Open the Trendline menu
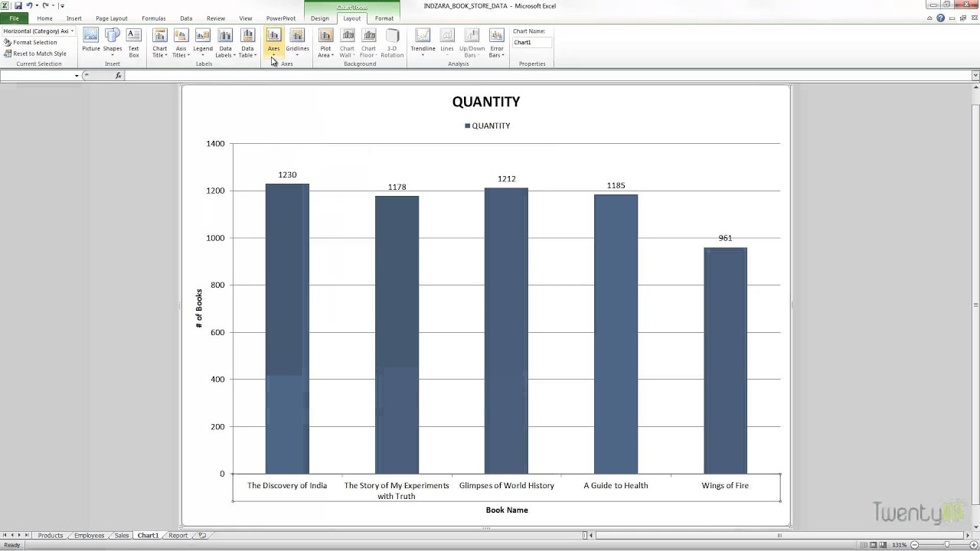The height and width of the screenshot is (551, 980). [x=423, y=43]
